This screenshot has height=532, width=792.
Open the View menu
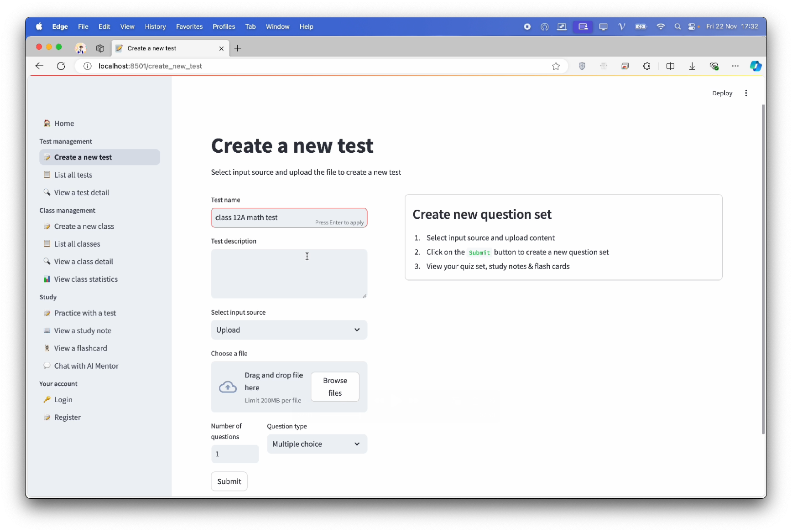pos(127,26)
